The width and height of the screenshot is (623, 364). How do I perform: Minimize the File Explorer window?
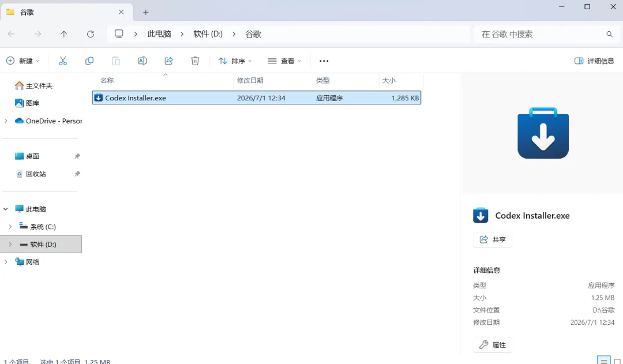pos(561,7)
